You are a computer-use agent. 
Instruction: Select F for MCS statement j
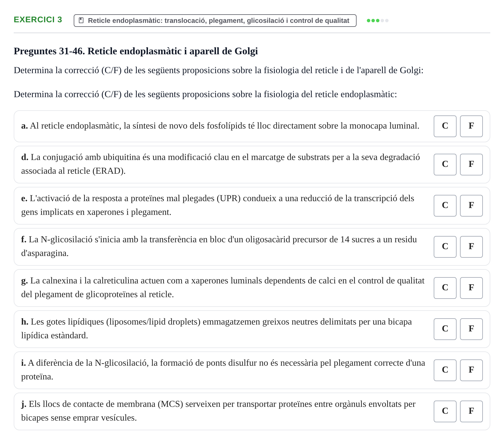click(471, 411)
